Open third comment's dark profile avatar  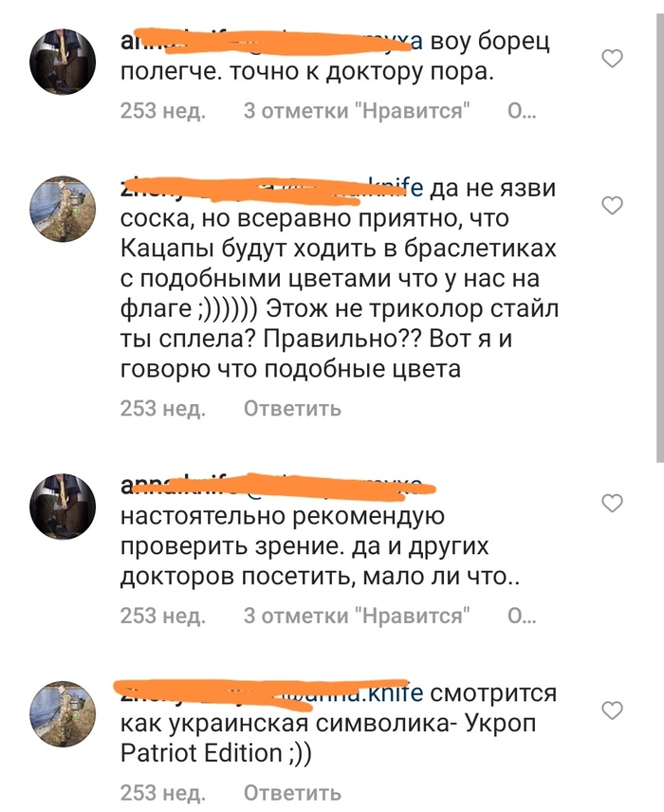tap(63, 507)
